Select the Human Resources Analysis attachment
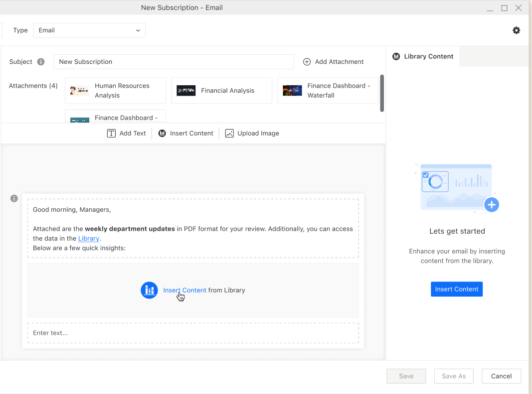 tap(115, 91)
